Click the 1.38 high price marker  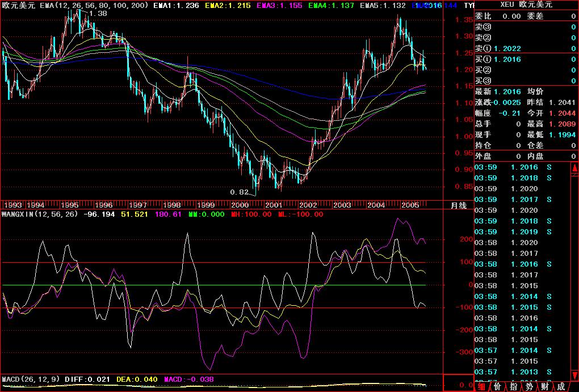98,13
